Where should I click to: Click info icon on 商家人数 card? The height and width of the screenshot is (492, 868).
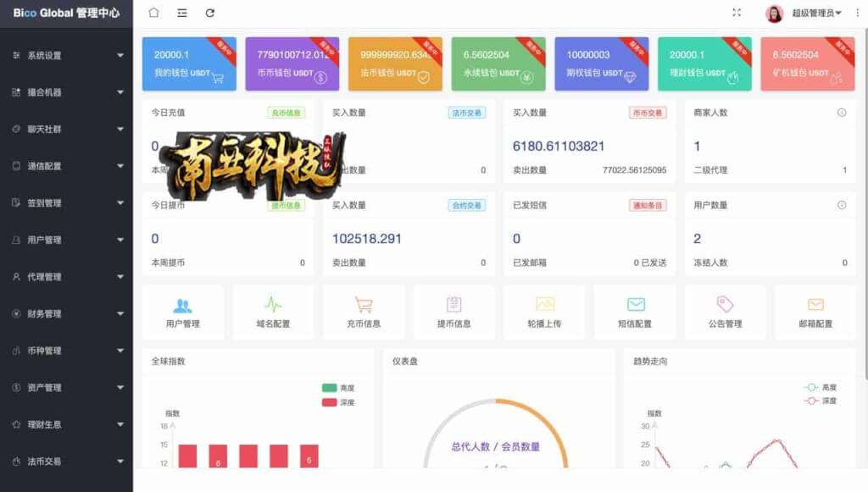click(842, 113)
